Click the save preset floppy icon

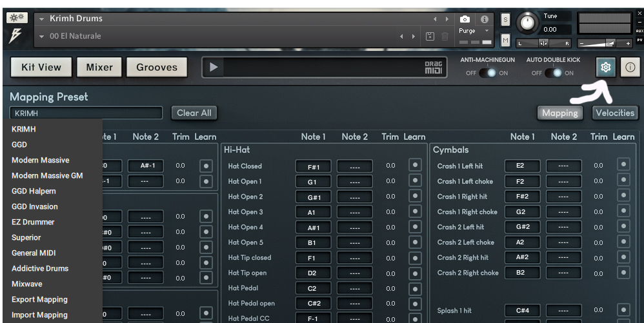pos(430,36)
